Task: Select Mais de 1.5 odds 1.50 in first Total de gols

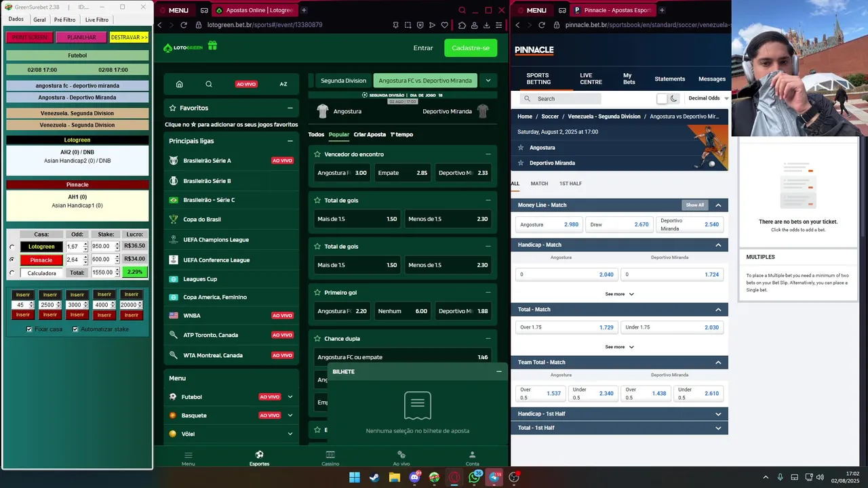Action: tap(357, 219)
